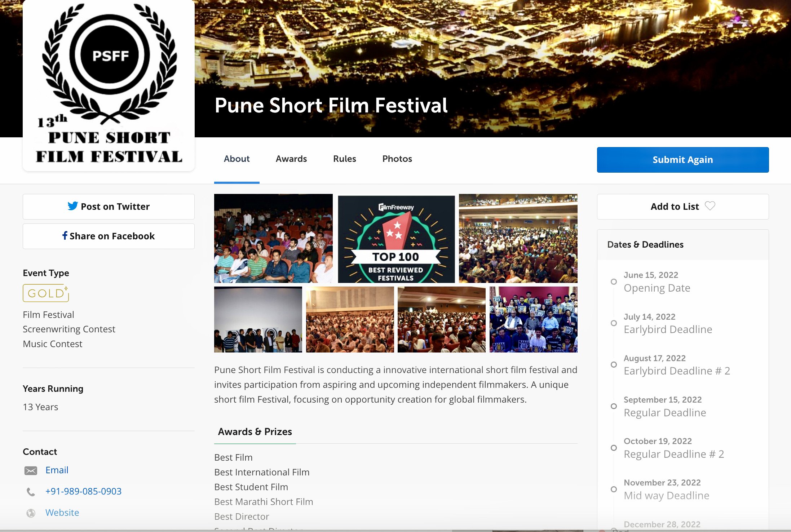Click the envelope email icon
Image resolution: width=791 pixels, height=532 pixels.
pyautogui.click(x=31, y=470)
